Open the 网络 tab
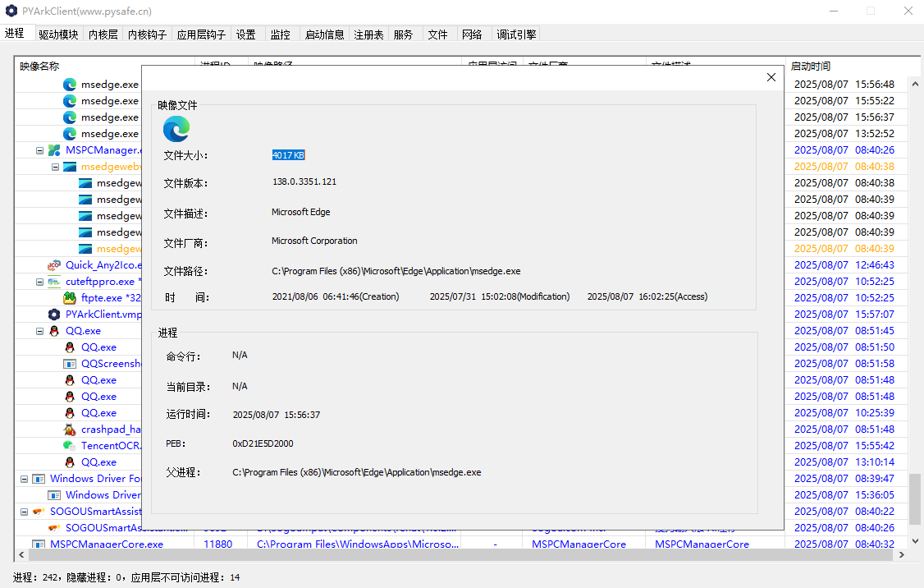This screenshot has width=924, height=588. click(472, 34)
